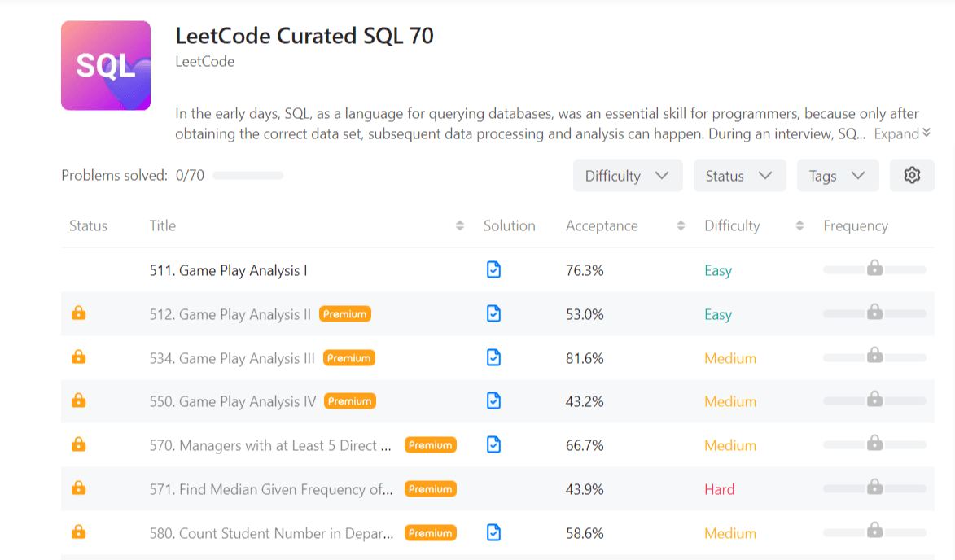Image resolution: width=955 pixels, height=560 pixels.
Task: Open solution icon for Count Student Number problem
Action: (x=494, y=533)
